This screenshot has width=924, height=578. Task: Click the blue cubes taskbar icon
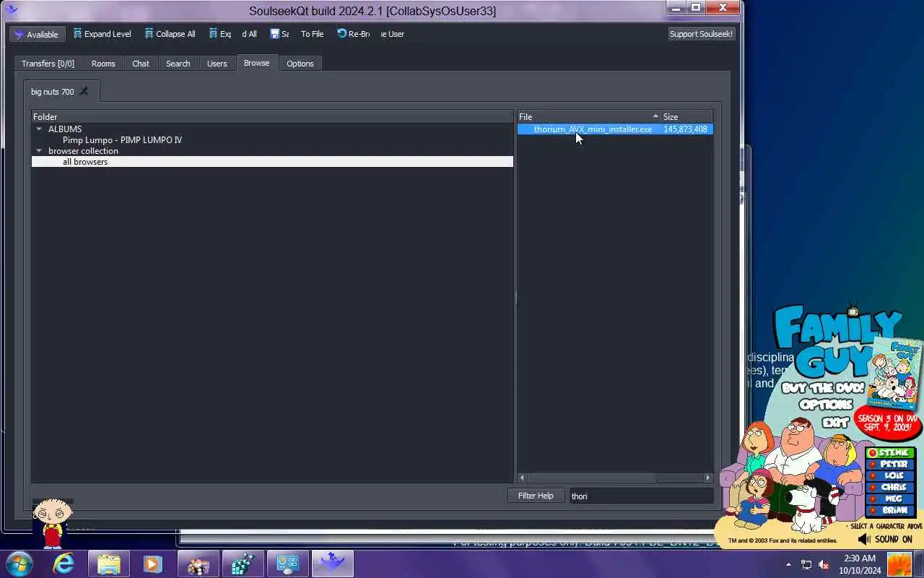pos(243,564)
